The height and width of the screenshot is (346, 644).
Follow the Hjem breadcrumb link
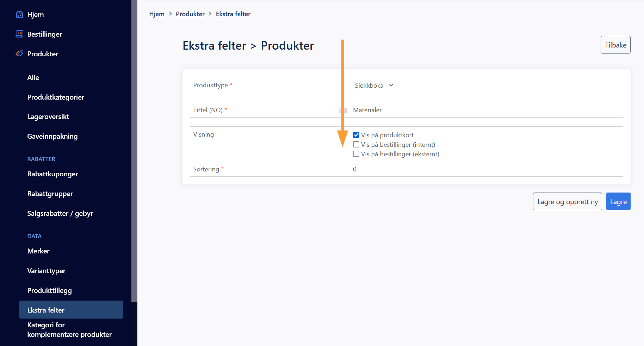[x=157, y=14]
